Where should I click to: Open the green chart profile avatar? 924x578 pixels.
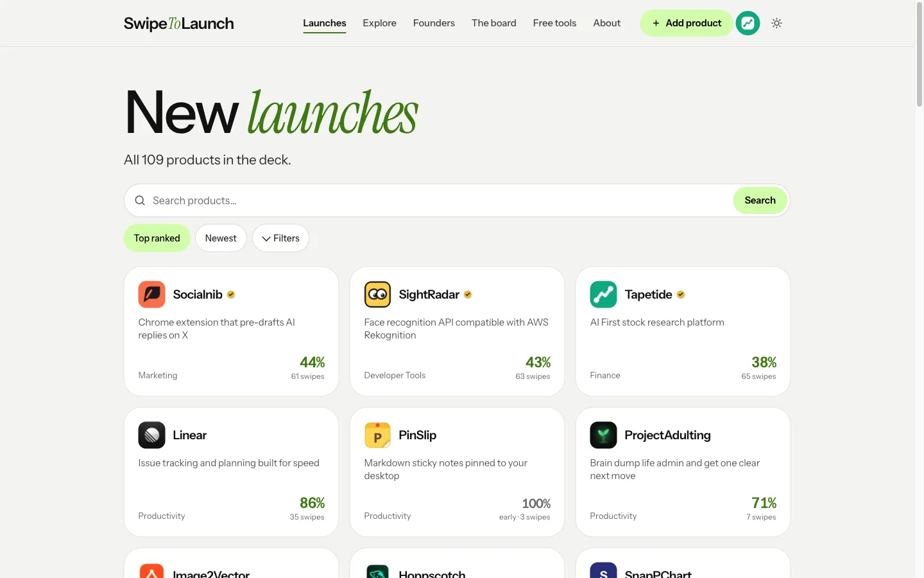[x=748, y=23]
